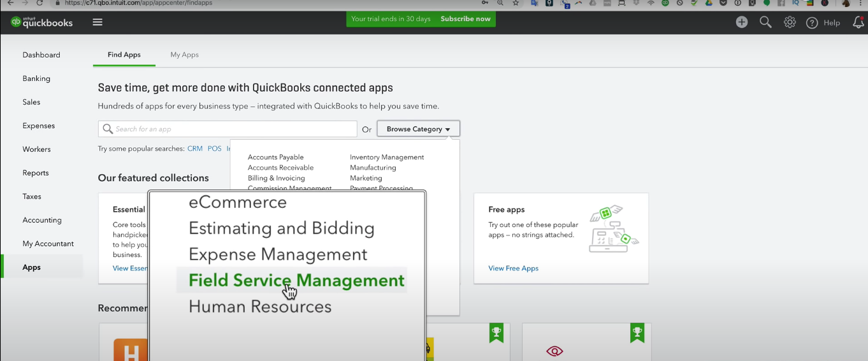Click the browser bookmark star icon
Viewport: 868px width, 361px height.
pyautogui.click(x=516, y=3)
